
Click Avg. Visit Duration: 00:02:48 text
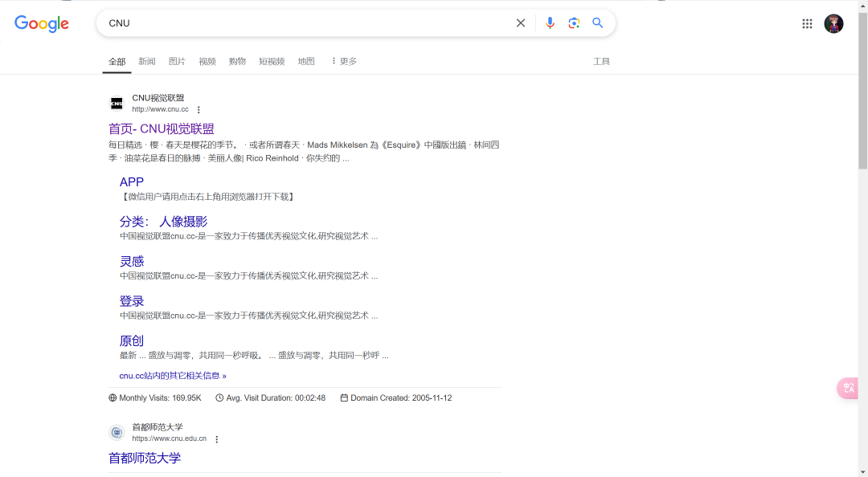pos(276,397)
